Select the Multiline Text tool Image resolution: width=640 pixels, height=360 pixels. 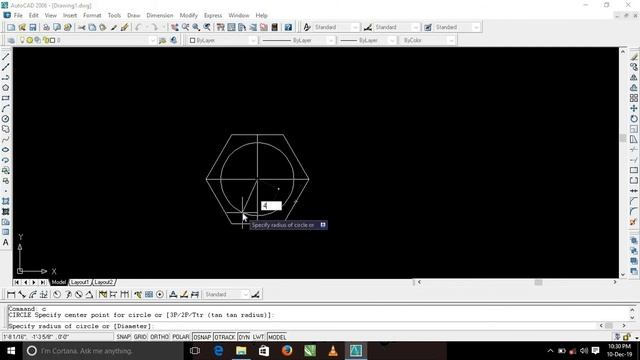coord(6,242)
